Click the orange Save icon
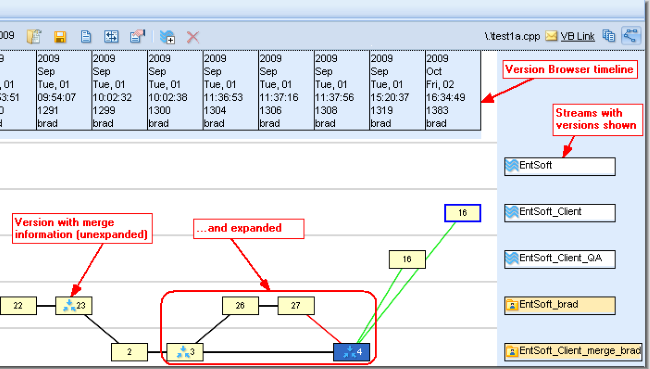 tap(60, 37)
